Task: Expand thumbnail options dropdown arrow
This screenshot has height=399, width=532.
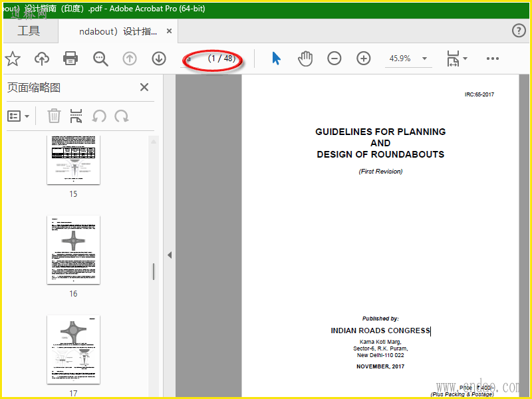Action: click(27, 116)
